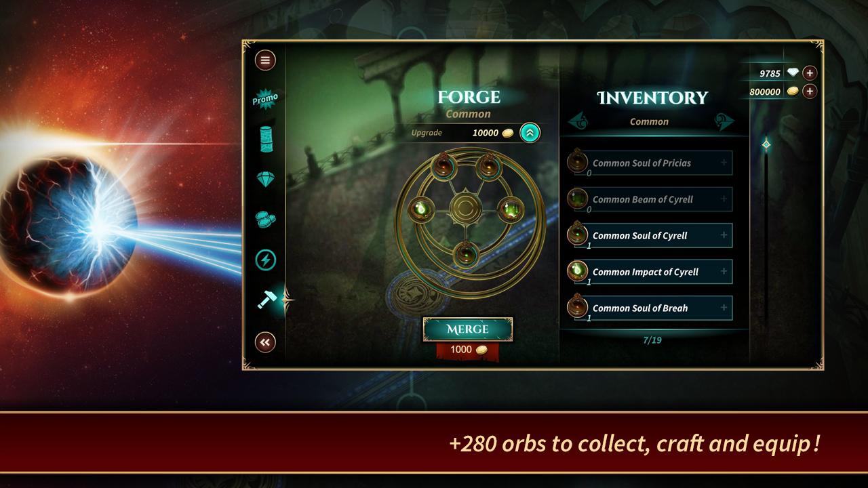Add gold coins with plus button
This screenshot has width=868, height=488.
click(x=810, y=91)
